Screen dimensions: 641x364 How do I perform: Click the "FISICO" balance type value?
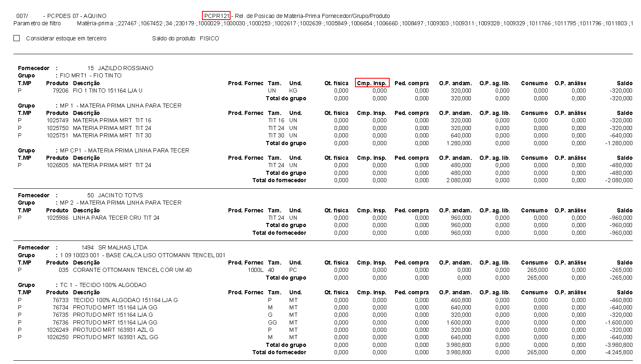(x=209, y=38)
